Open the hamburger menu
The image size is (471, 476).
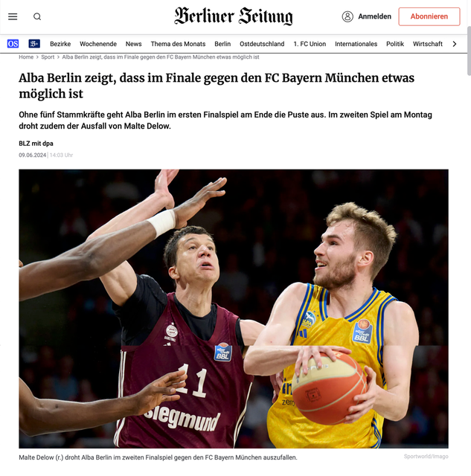click(13, 16)
